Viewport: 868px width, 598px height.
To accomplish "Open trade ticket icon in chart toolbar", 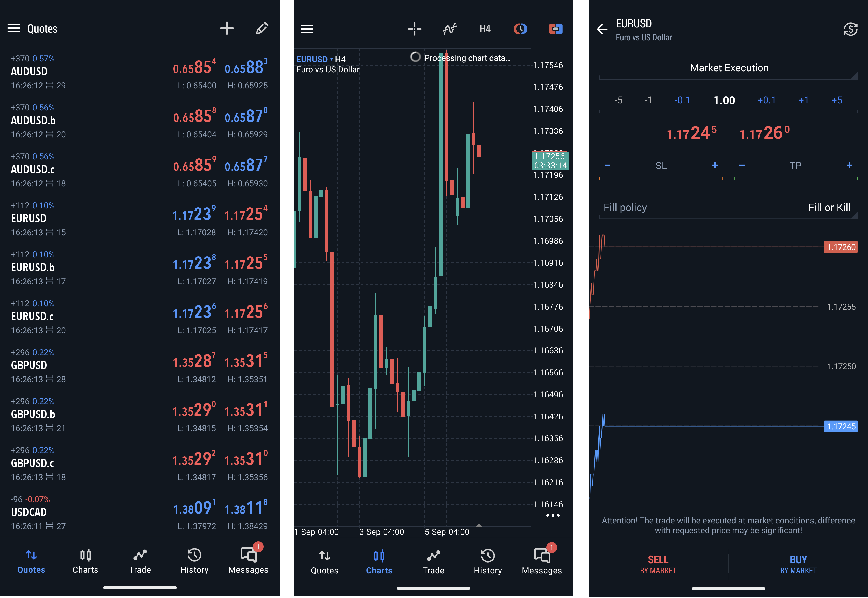I will (555, 29).
